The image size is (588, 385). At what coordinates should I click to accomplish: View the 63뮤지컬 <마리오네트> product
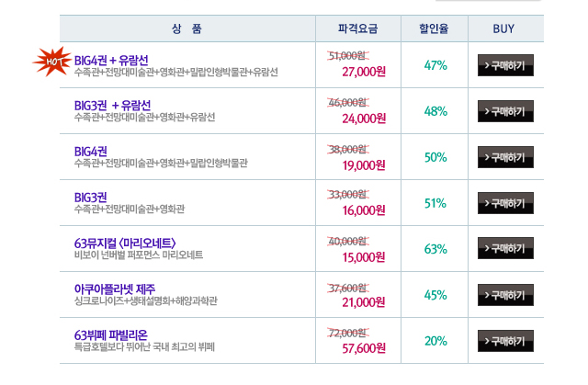(x=131, y=243)
